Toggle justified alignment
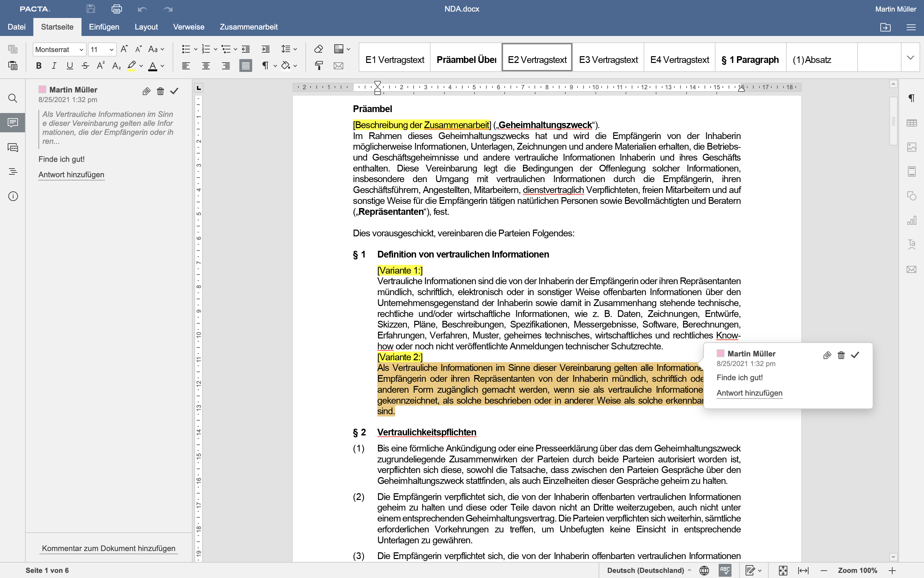 (x=245, y=66)
